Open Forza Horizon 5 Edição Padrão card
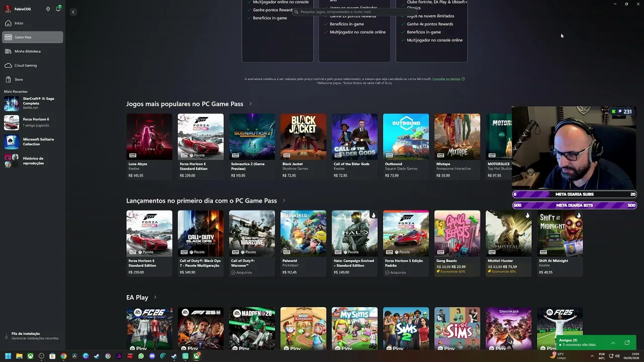This screenshot has height=362, width=644. [406, 243]
